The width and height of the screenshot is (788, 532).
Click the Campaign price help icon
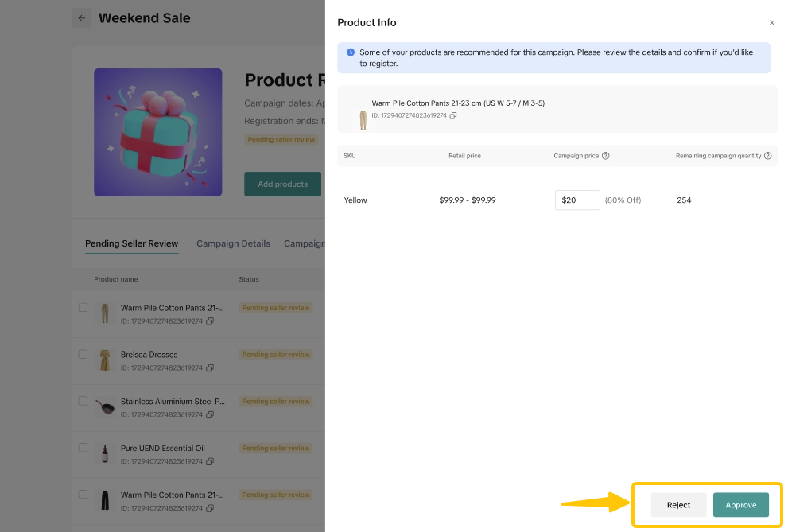tap(606, 156)
